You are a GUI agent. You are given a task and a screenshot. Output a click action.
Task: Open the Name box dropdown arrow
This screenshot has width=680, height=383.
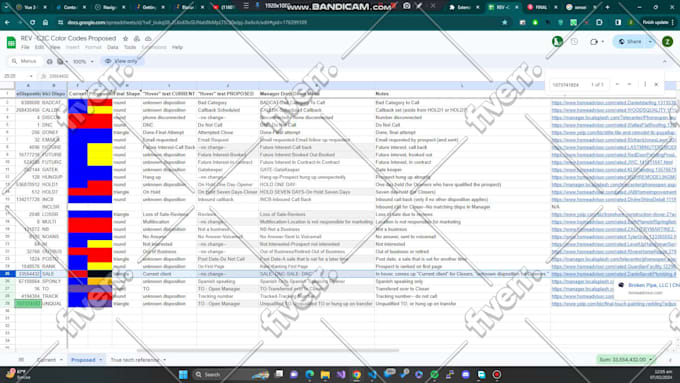[x=31, y=76]
